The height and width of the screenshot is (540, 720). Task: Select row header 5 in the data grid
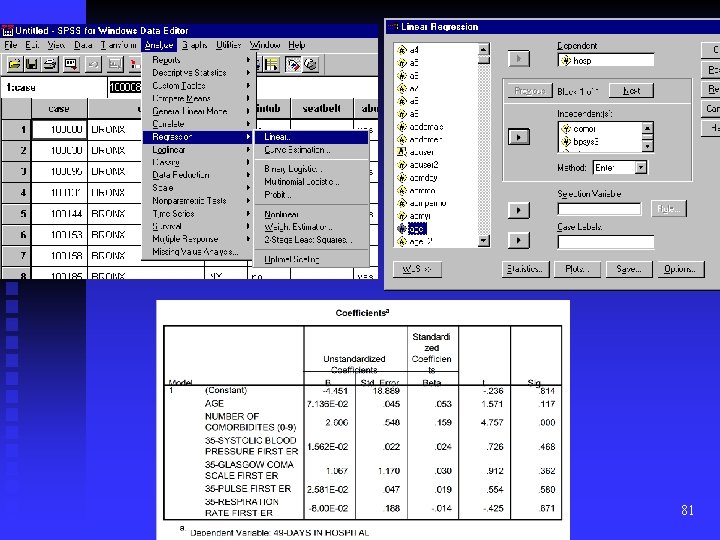[x=17, y=214]
